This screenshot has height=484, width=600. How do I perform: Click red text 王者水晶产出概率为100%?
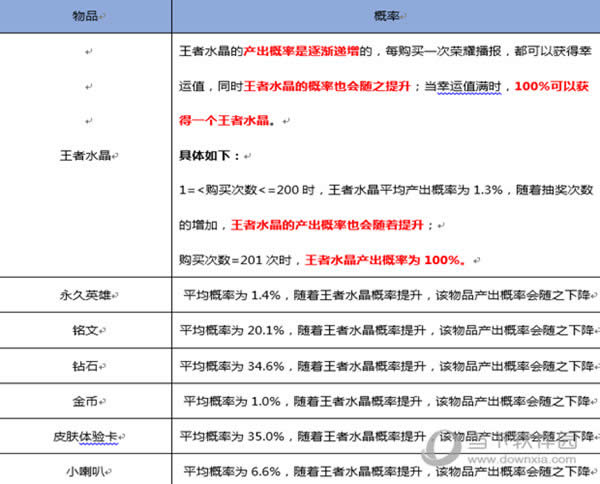coord(384,259)
